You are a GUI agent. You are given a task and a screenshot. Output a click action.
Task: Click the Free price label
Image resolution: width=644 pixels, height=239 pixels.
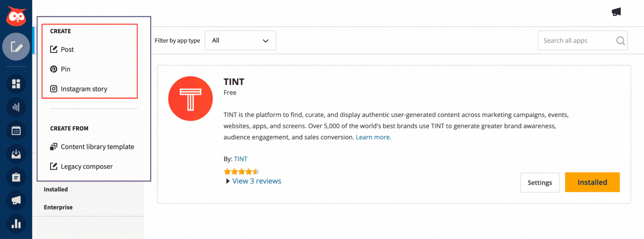(230, 93)
